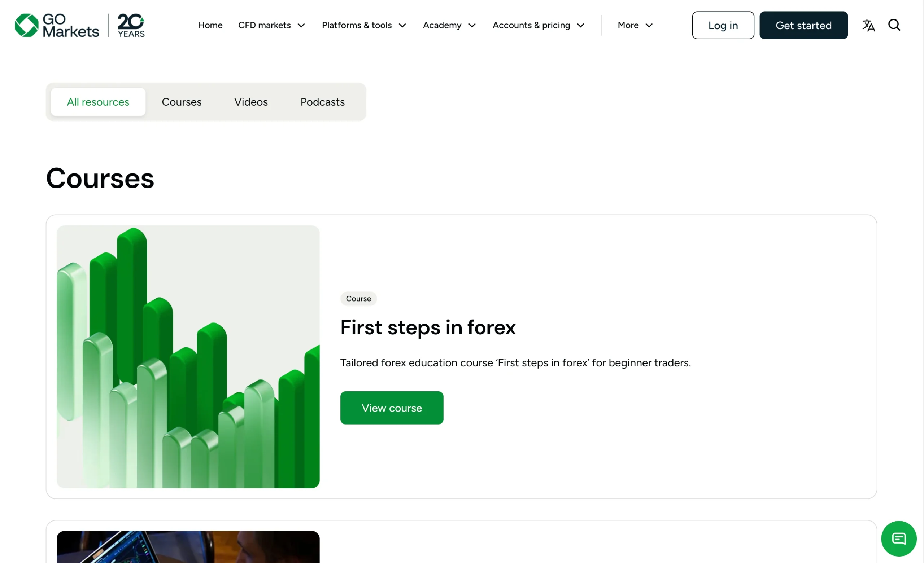This screenshot has height=563, width=924.
Task: Switch to the Videos tab
Action: point(251,102)
